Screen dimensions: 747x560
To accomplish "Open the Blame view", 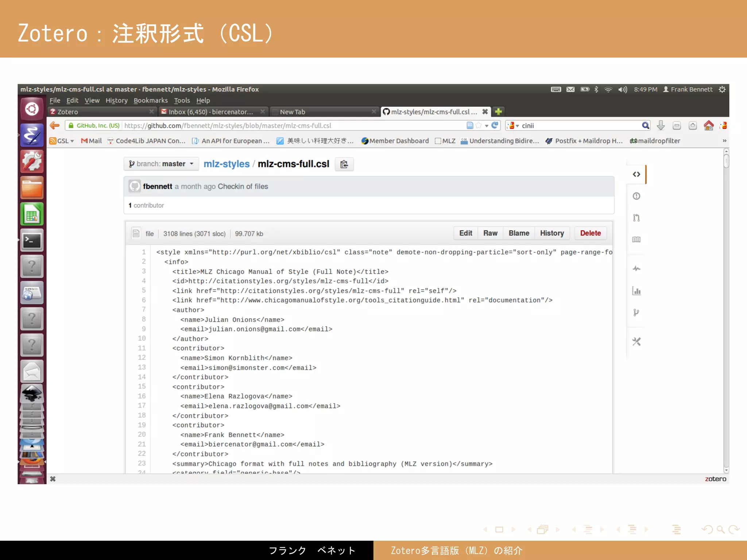I will pos(519,233).
